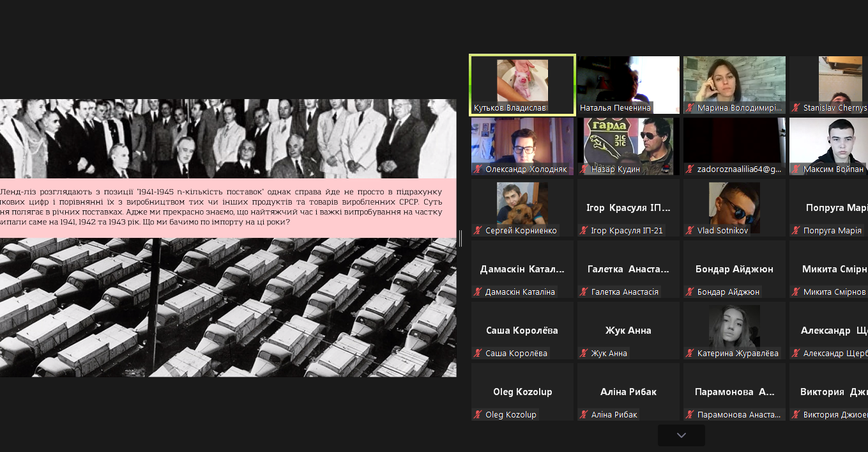Click muted mic icon next to Марина Володимирівна
The image size is (868, 452).
point(690,108)
